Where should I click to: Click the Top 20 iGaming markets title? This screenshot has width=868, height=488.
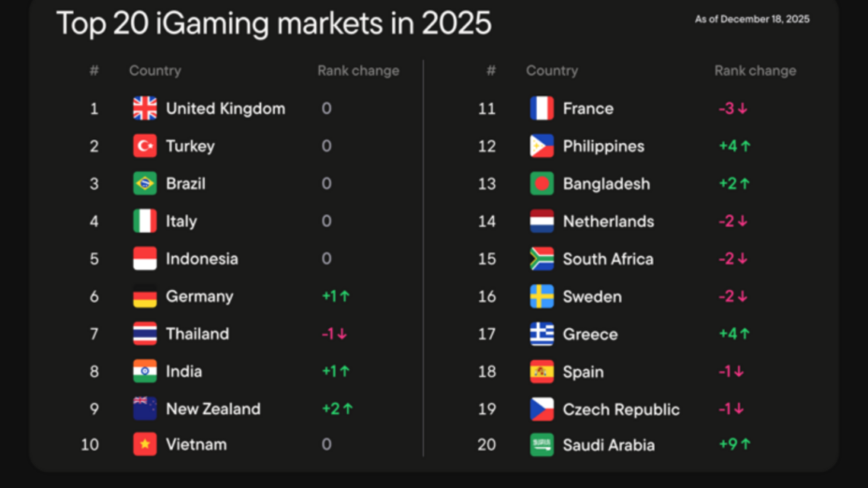pos(273,23)
